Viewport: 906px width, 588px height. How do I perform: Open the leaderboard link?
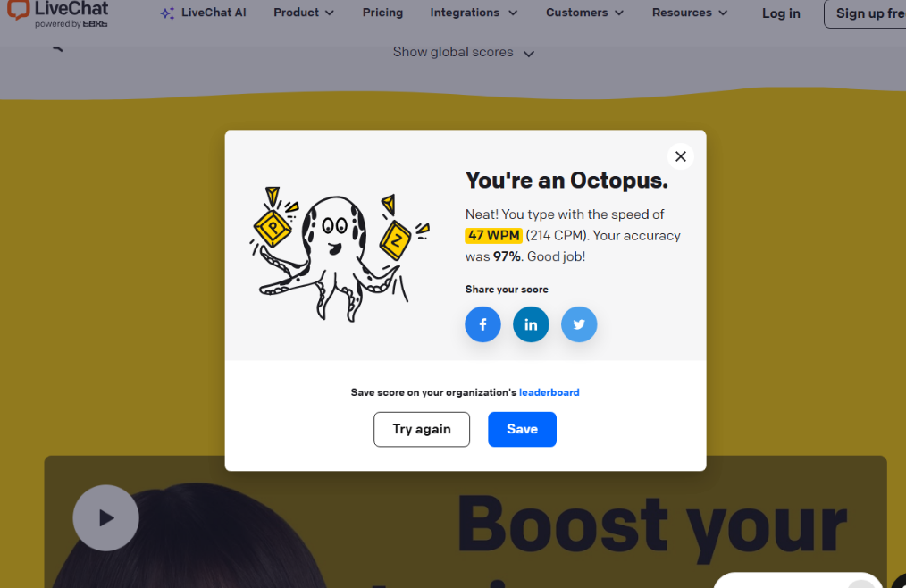click(x=549, y=392)
